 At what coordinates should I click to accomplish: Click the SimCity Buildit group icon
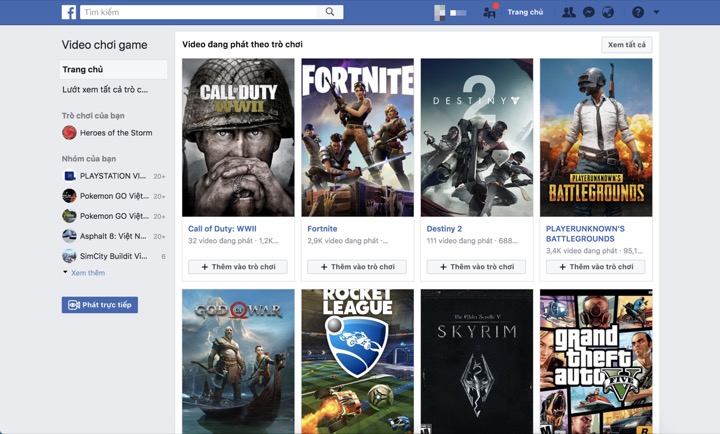click(69, 256)
